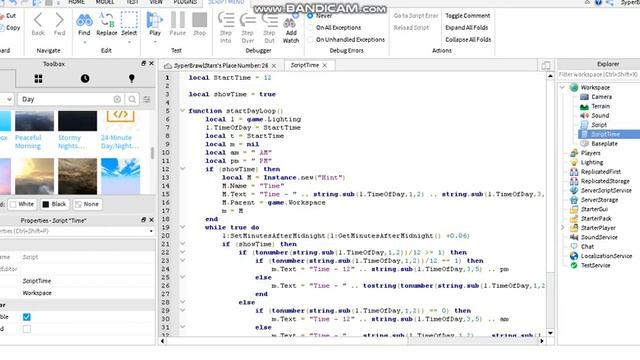Click Collapse All Folds
The width and height of the screenshot is (640, 360).
coord(468,40)
